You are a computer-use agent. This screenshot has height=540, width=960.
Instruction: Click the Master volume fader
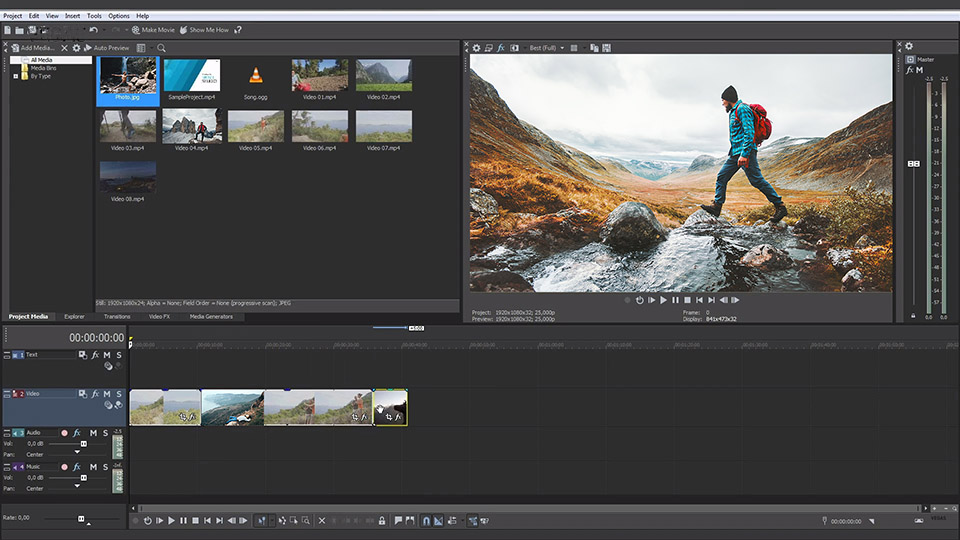click(x=913, y=163)
